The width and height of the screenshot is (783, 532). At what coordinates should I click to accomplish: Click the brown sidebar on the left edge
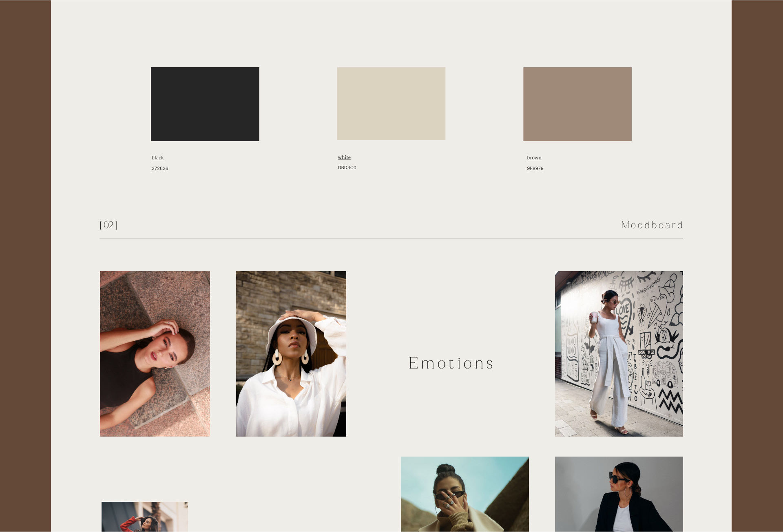(24, 265)
